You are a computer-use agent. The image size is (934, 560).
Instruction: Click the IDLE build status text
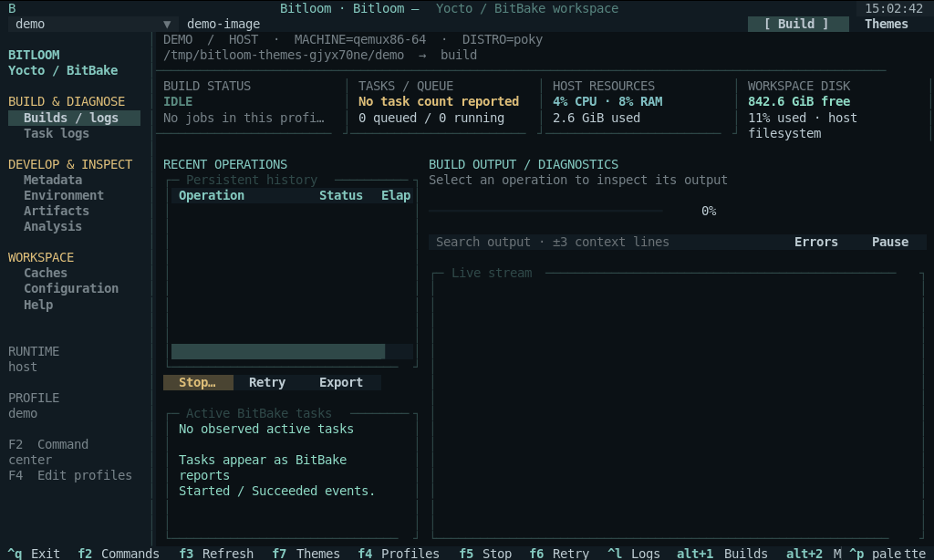[178, 101]
